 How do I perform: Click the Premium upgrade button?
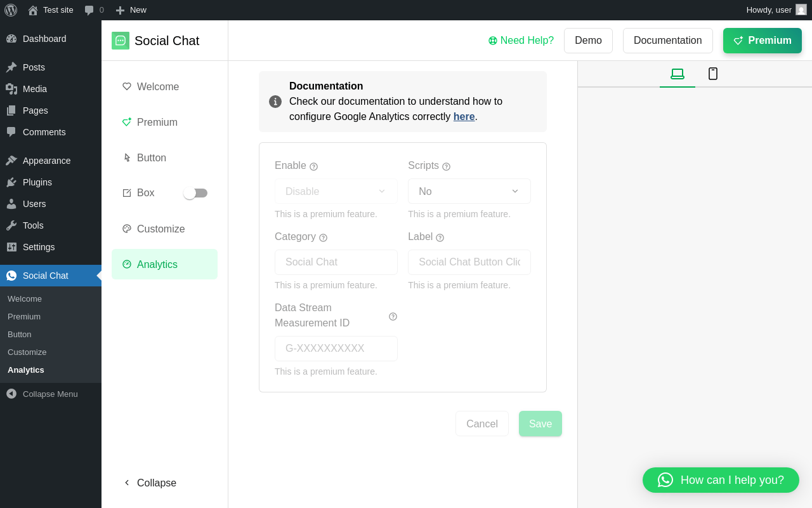[x=762, y=41]
